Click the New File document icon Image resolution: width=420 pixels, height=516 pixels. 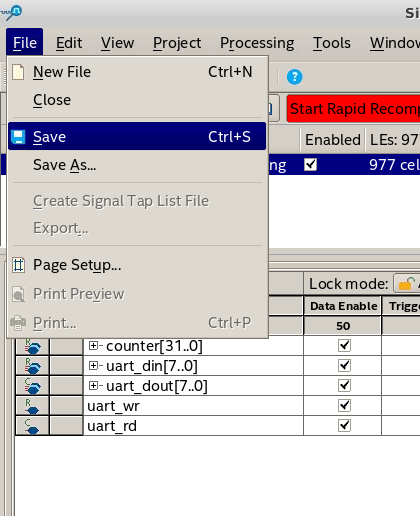(18, 72)
